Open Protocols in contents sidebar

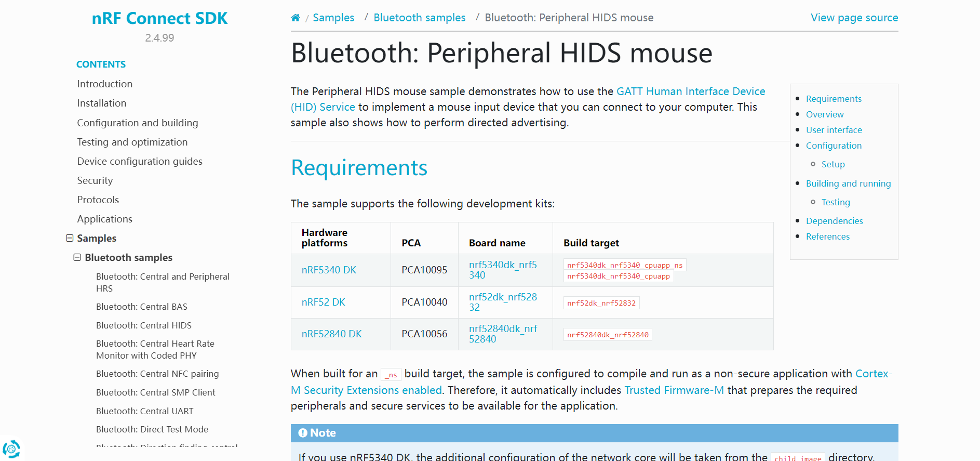click(x=98, y=200)
